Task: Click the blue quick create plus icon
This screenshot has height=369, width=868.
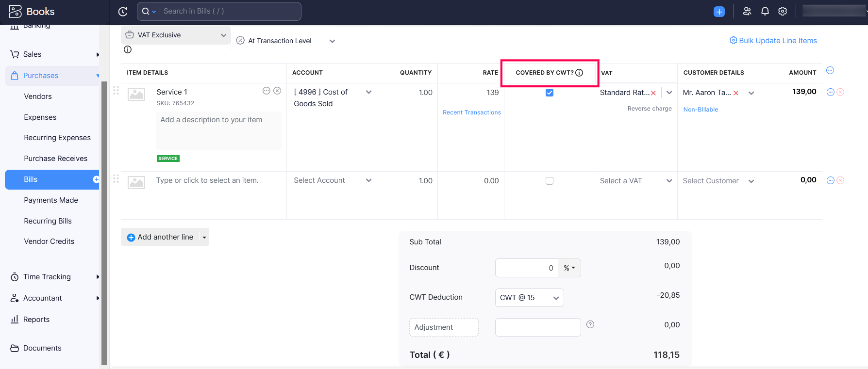Action: (x=719, y=12)
